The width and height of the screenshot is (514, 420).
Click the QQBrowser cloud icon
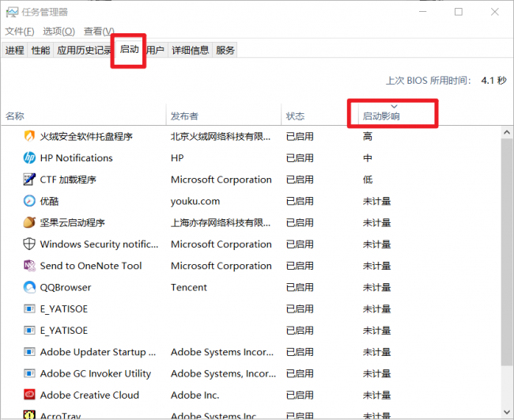pyautogui.click(x=29, y=287)
